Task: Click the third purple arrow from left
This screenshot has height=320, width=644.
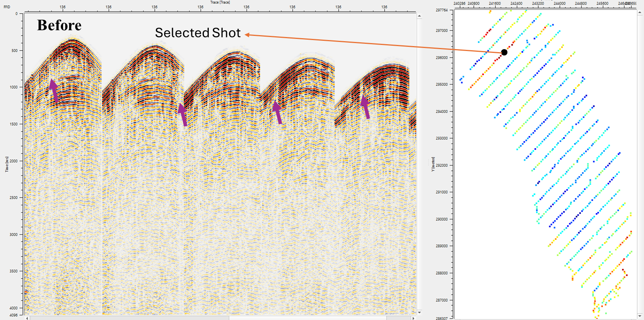Action: [x=278, y=112]
